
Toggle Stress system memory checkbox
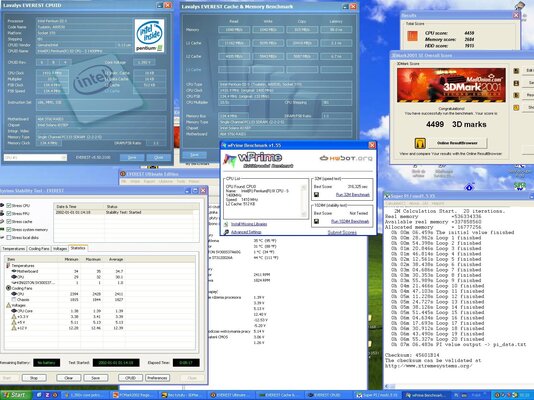coord(9,230)
